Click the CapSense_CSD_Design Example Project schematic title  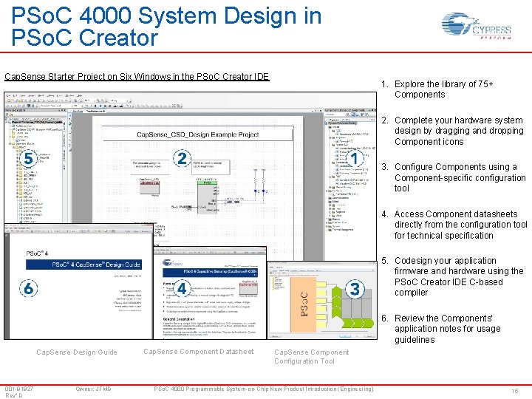click(197, 134)
